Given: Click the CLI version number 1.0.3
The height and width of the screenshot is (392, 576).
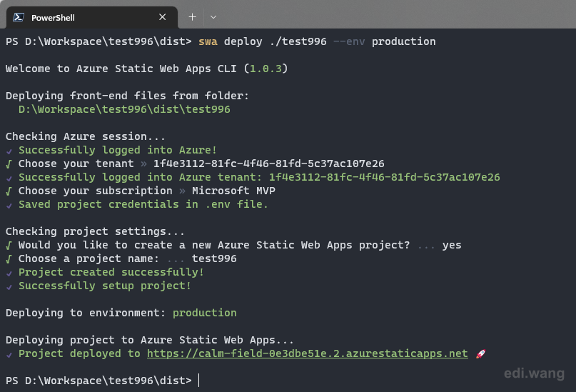Looking at the screenshot, I should pyautogui.click(x=266, y=69).
